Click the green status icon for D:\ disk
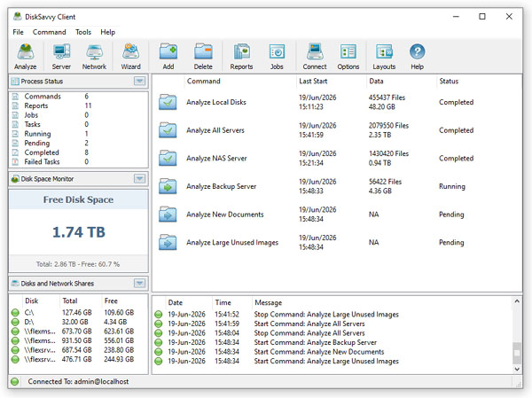Screen dimensions: 532x398 pyautogui.click(x=15, y=322)
